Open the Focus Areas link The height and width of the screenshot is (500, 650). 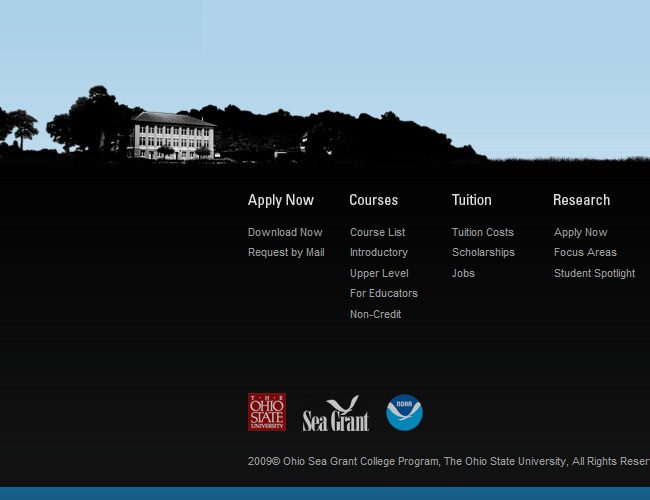tap(585, 252)
